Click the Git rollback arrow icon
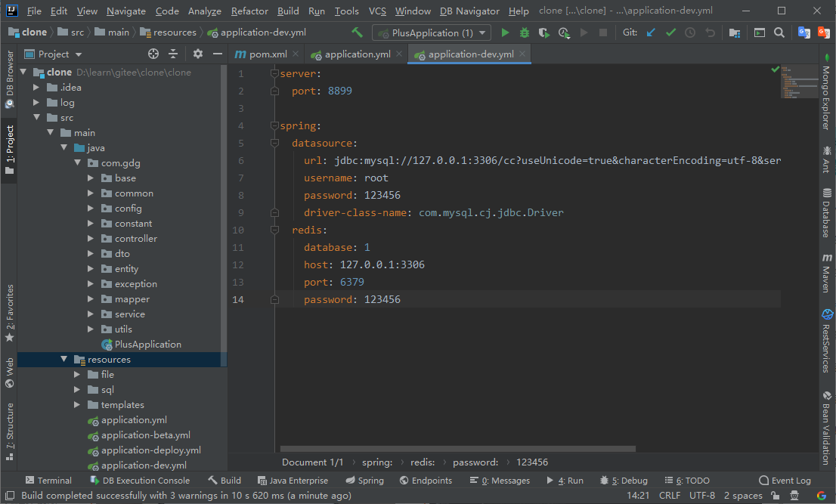 tap(710, 32)
